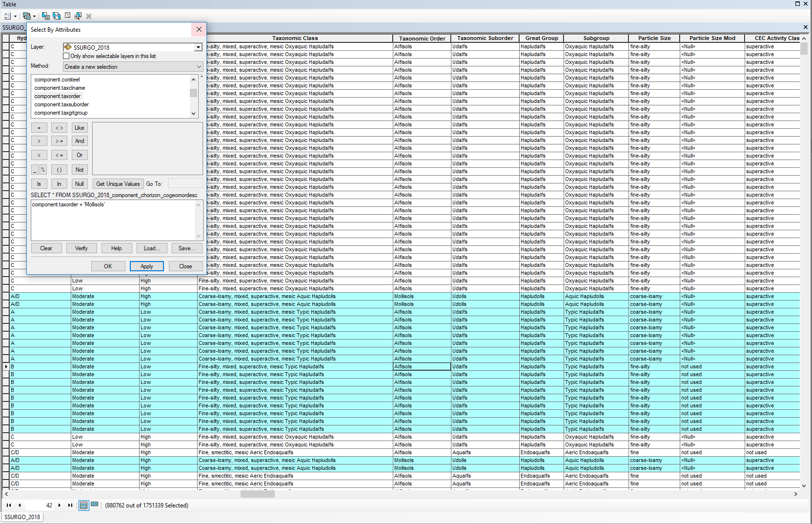
Task: Click the Null button
Action: pos(80,184)
